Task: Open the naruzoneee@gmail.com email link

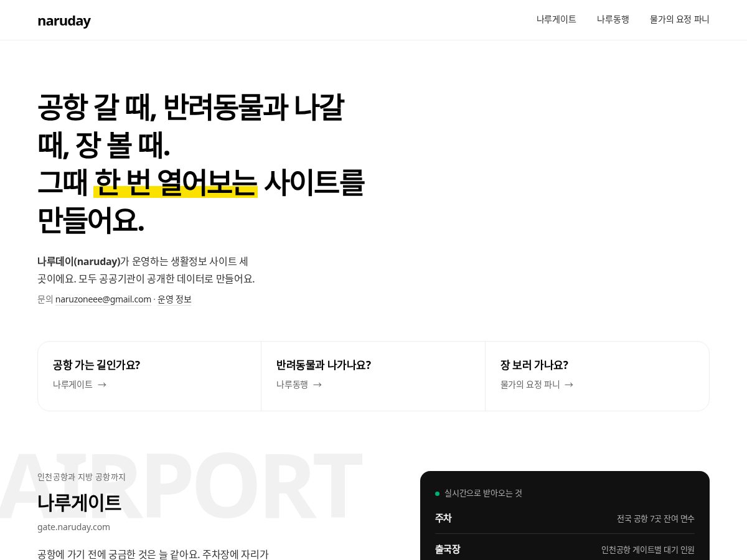Action: [103, 299]
